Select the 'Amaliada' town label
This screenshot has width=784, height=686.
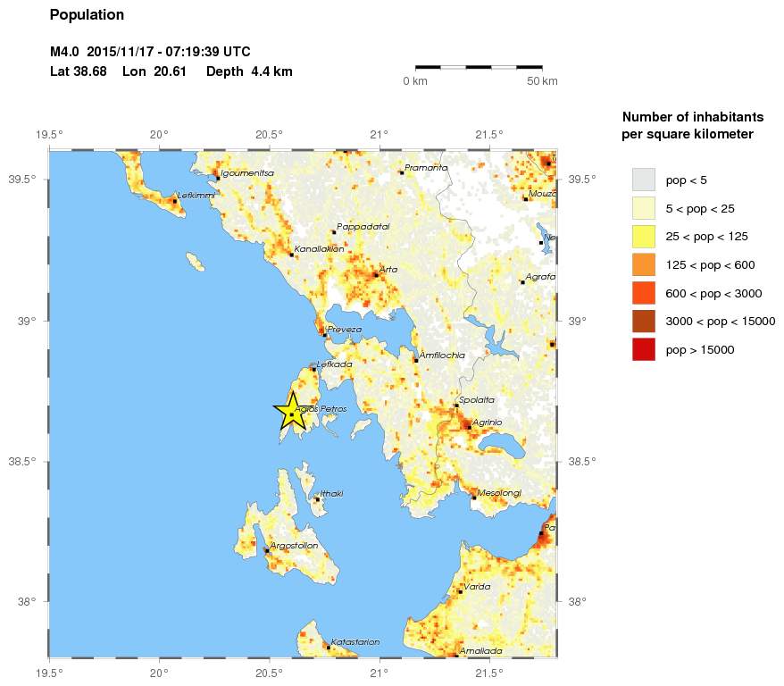tap(480, 651)
